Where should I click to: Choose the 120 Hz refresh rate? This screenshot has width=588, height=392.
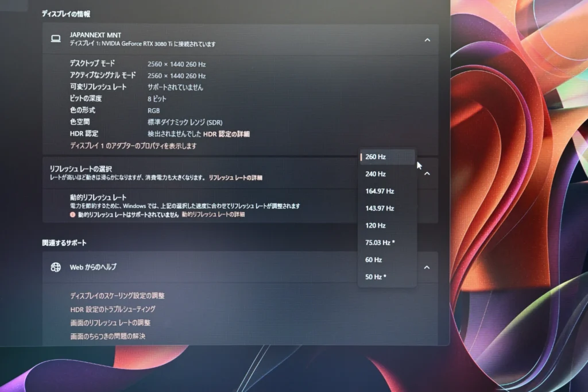(x=388, y=226)
